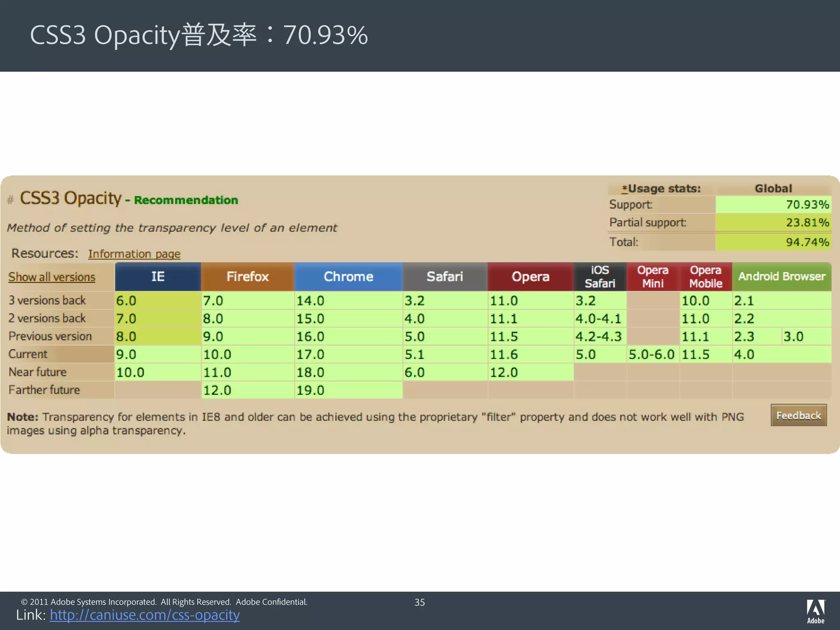Open the Information page resource link
840x630 pixels.
[x=134, y=254]
